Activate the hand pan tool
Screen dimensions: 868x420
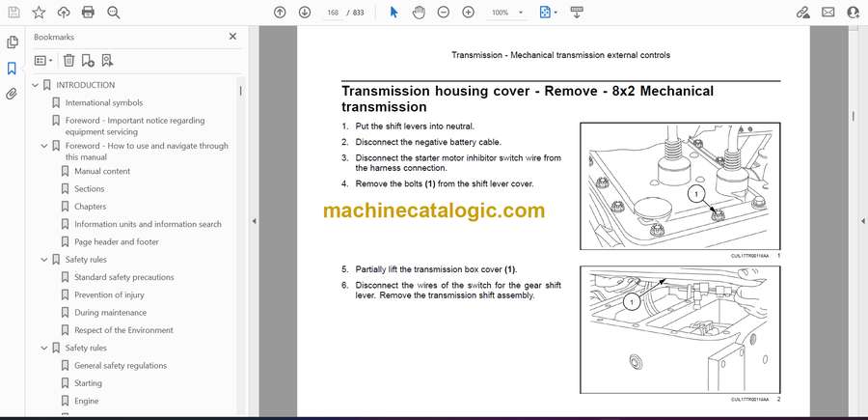(420, 13)
